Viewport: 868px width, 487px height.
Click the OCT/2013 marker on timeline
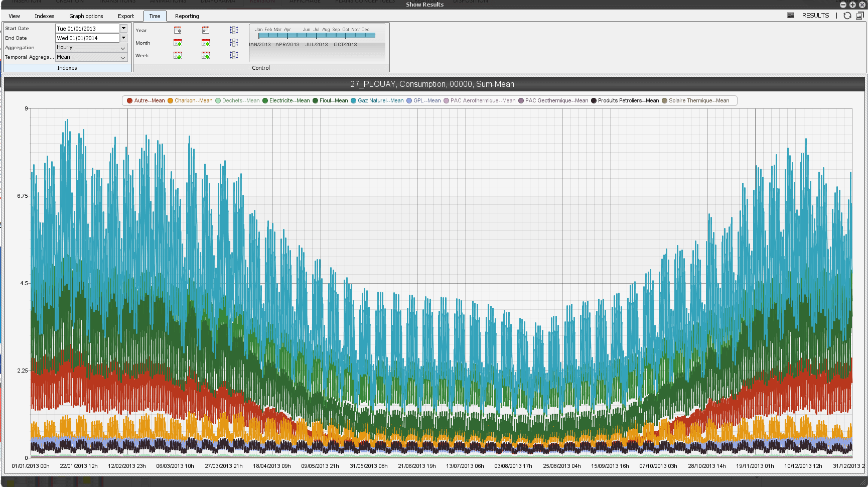coord(345,45)
